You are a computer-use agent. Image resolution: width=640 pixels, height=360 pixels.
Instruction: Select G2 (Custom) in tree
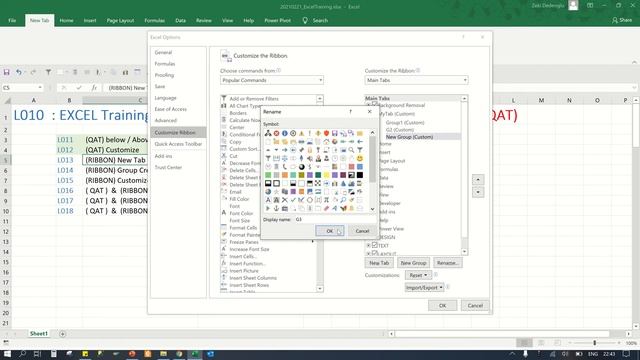pyautogui.click(x=400, y=129)
